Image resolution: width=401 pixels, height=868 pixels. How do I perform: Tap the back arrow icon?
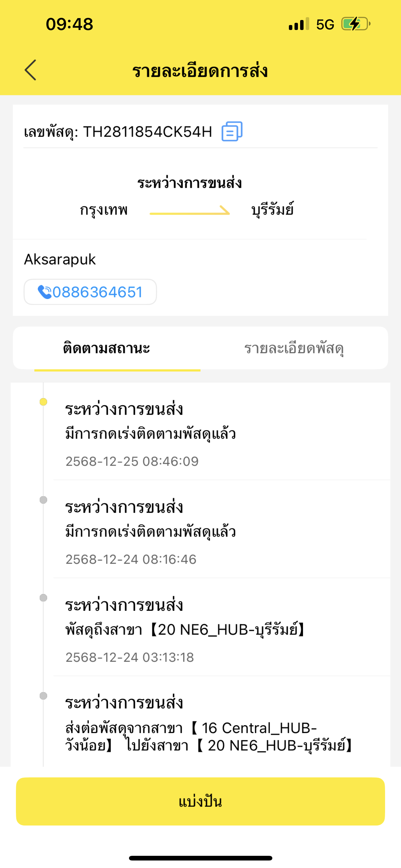[30, 70]
